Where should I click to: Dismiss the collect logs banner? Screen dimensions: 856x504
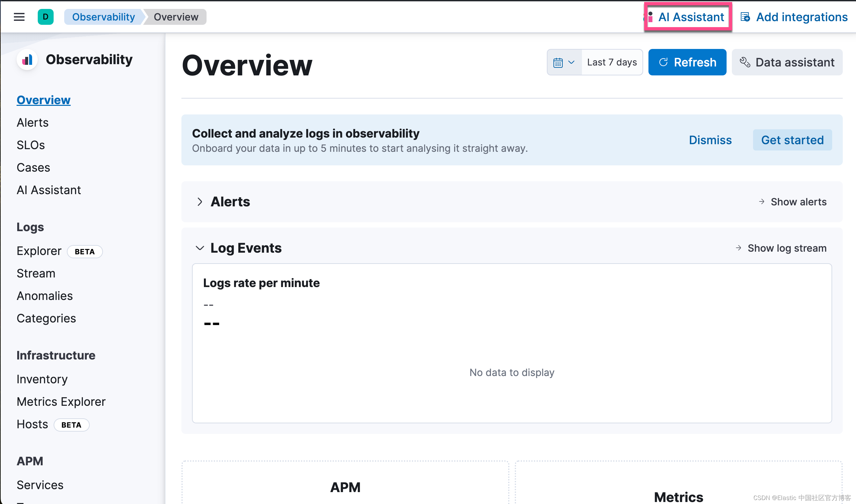[710, 140]
